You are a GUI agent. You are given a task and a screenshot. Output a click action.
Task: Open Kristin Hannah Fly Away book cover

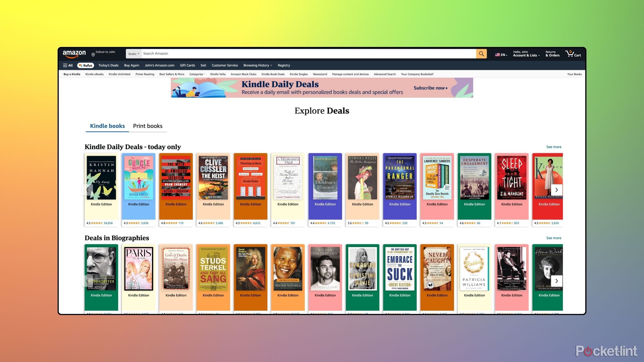(101, 178)
